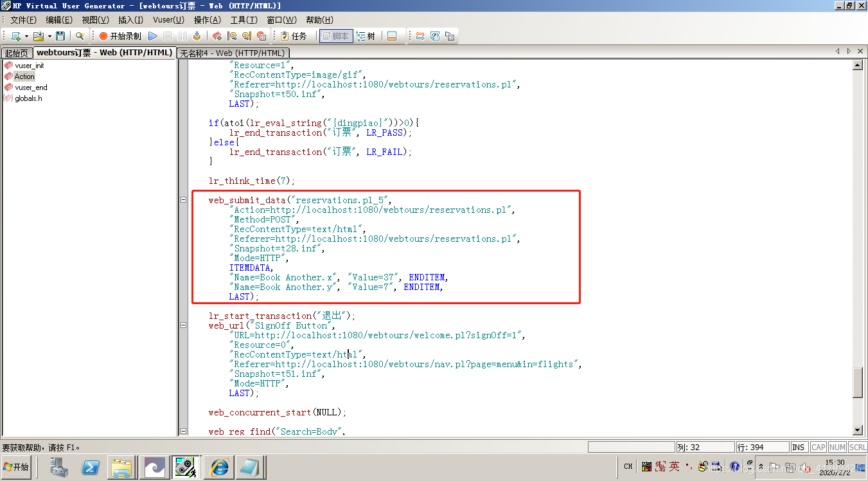Image resolution: width=868 pixels, height=481 pixels.
Task: Click the editor scrollbar up arrow
Action: (857, 65)
